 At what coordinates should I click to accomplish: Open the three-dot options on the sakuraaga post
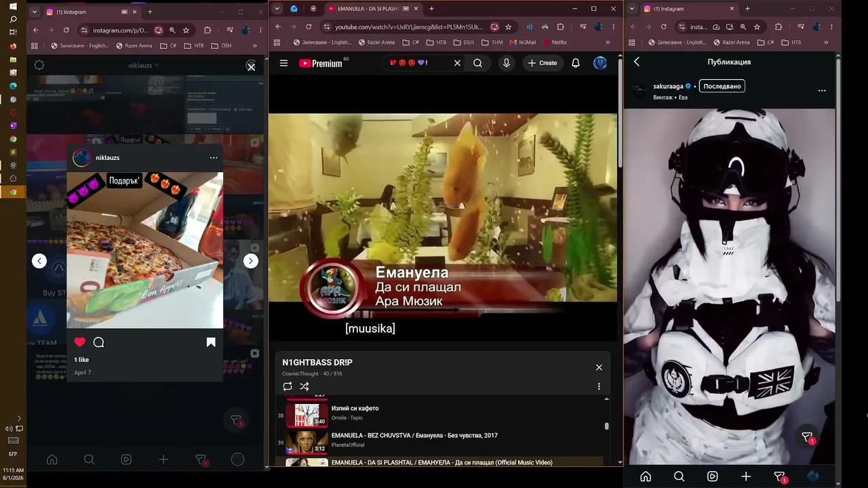pos(822,91)
